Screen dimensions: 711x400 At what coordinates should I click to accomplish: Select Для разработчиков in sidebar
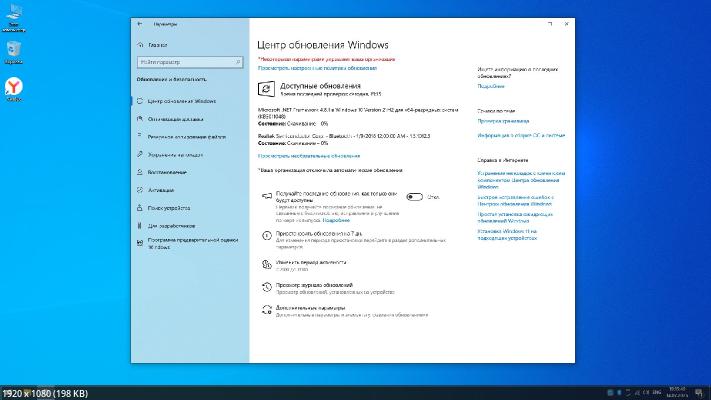point(171,225)
